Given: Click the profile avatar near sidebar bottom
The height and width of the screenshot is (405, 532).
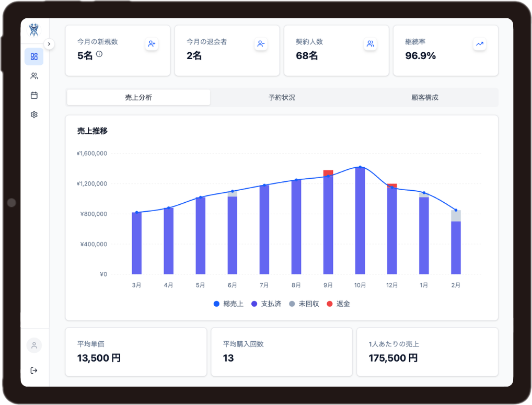Looking at the screenshot, I should tap(34, 345).
